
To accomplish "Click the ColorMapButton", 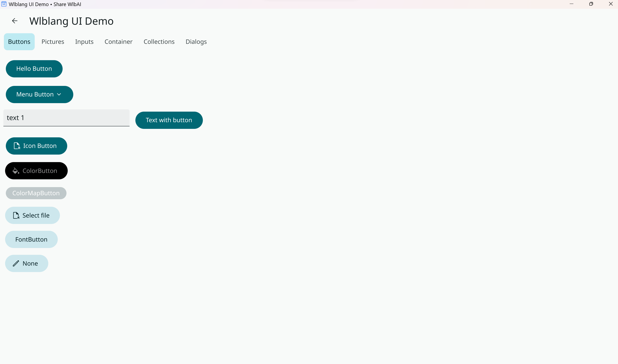I will [x=36, y=193].
